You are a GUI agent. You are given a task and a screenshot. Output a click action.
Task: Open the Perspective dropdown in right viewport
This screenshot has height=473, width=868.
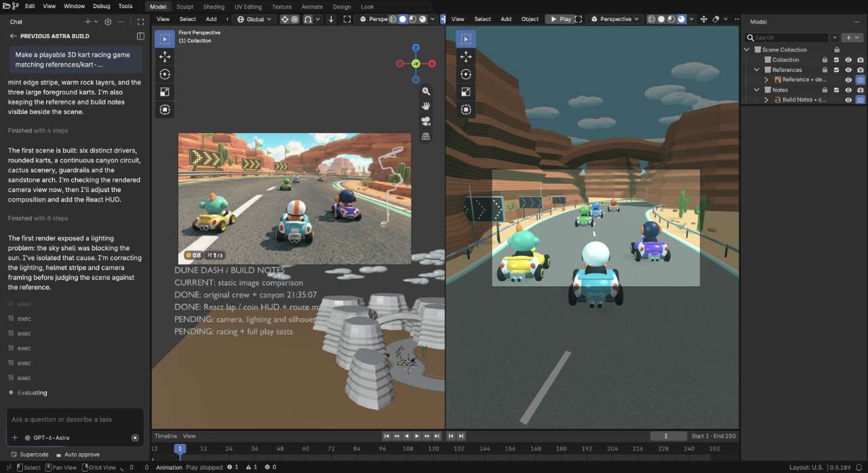pos(616,19)
